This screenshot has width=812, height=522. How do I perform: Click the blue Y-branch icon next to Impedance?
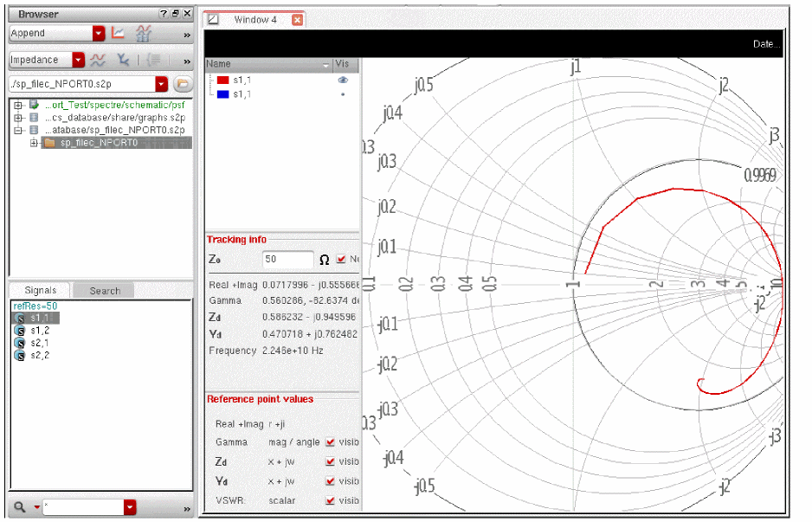pyautogui.click(x=123, y=60)
